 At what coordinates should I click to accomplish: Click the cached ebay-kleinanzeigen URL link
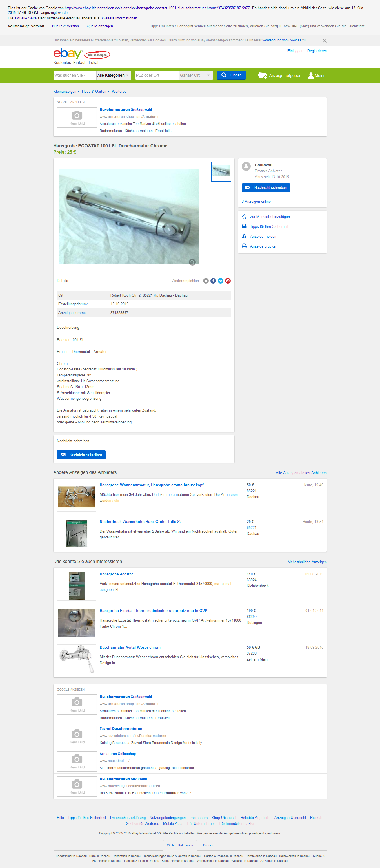[x=157, y=8]
